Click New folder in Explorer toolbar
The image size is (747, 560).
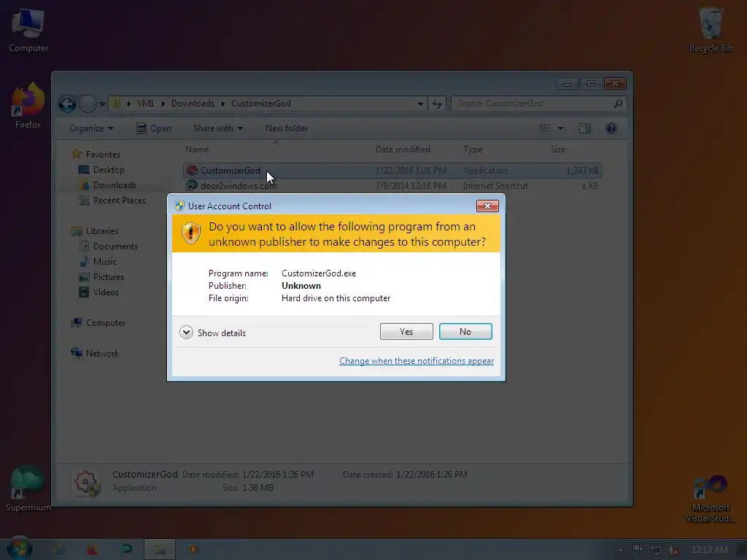pos(286,128)
